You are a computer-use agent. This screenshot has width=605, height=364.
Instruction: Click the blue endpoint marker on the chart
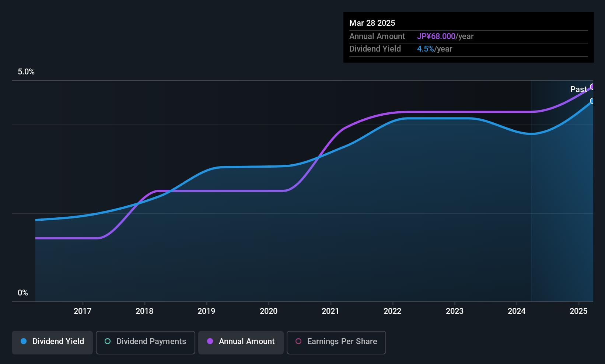click(x=592, y=101)
